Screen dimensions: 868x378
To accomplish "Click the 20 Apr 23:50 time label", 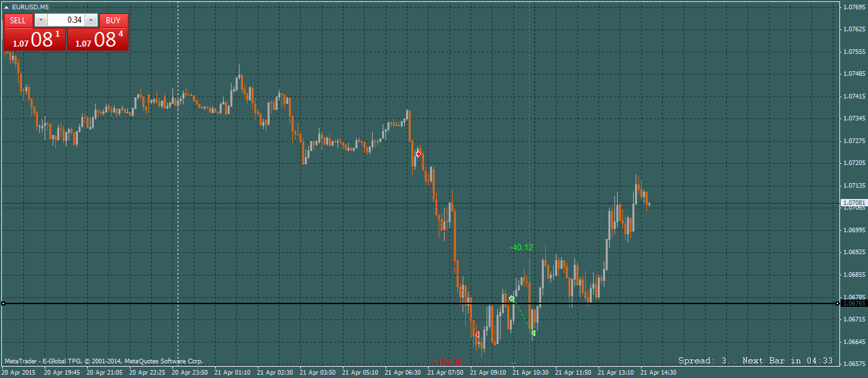I will pos(190,373).
